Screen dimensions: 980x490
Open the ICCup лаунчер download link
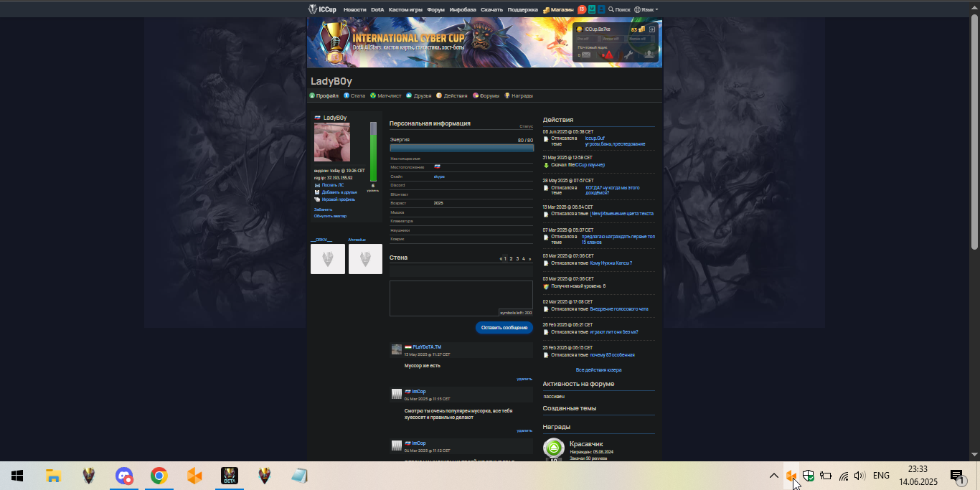tap(590, 165)
